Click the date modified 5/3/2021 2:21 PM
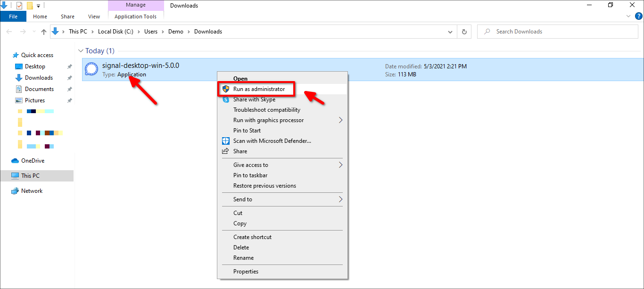The image size is (644, 289). pos(426,66)
